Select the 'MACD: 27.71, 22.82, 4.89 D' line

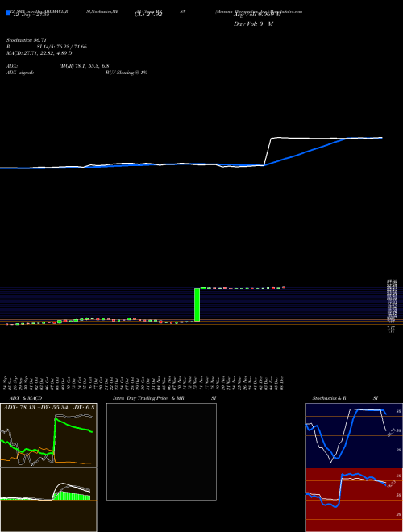pos(39,53)
